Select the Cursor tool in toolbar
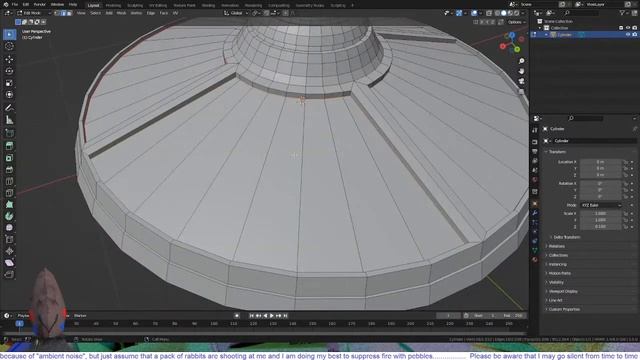The image size is (640, 360). coord(9,46)
